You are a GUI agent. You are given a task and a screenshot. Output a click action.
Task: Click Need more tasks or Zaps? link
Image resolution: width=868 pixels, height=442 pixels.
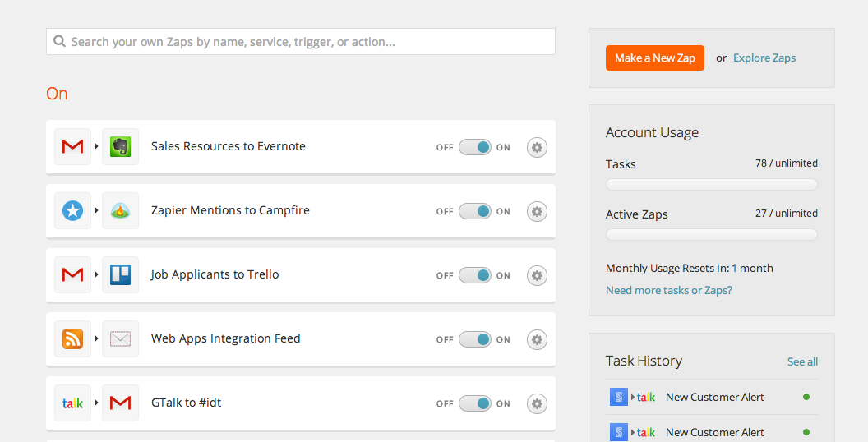(x=669, y=291)
